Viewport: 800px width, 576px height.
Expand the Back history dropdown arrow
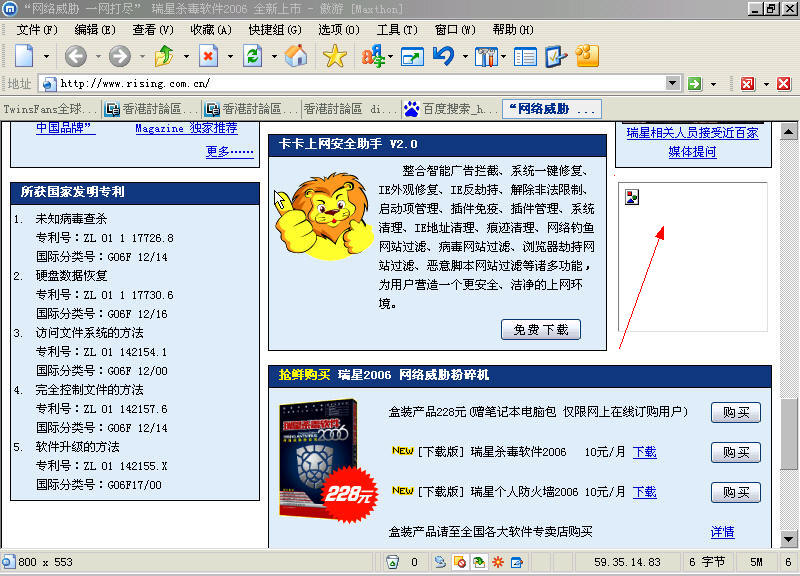98,56
